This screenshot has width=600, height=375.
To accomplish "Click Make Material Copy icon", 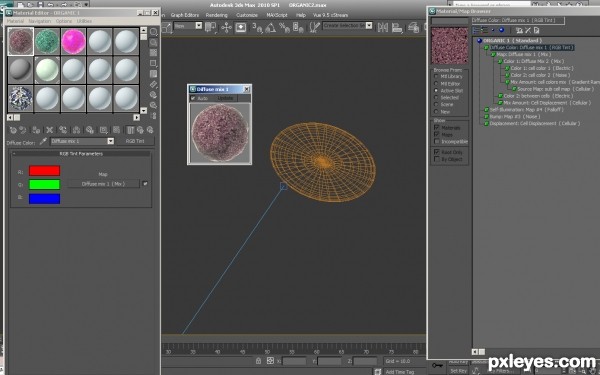I will (63, 130).
